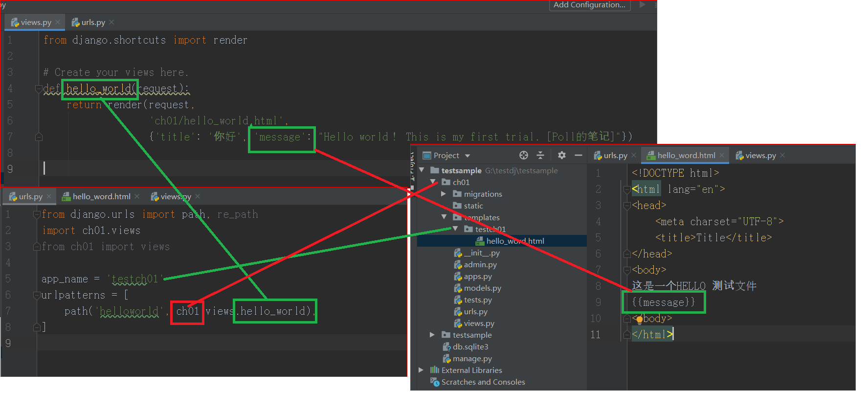Click the locate/scroll-from-source target icon
868x393 pixels.
[524, 155]
